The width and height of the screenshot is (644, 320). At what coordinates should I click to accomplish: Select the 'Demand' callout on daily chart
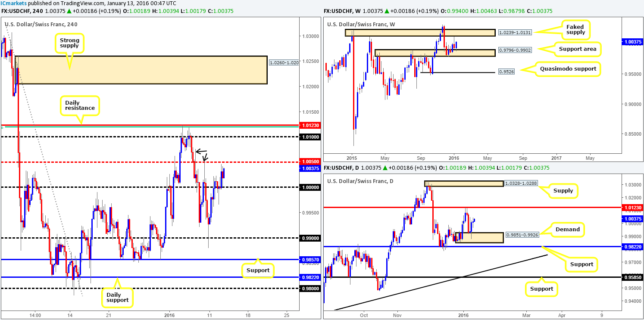point(567,230)
